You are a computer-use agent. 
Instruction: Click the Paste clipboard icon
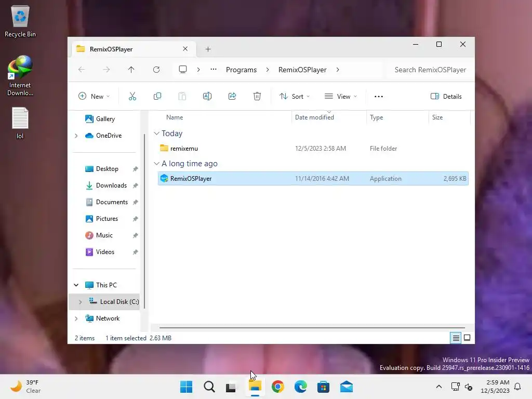pos(182,96)
